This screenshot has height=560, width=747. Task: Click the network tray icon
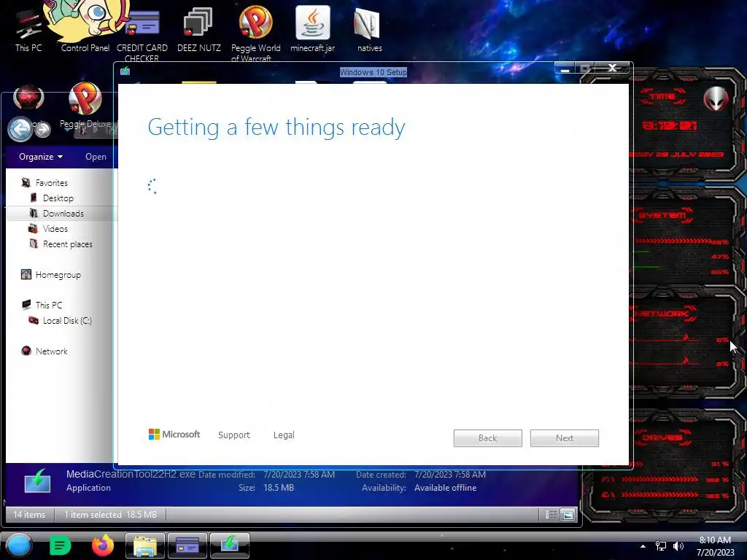click(x=661, y=546)
